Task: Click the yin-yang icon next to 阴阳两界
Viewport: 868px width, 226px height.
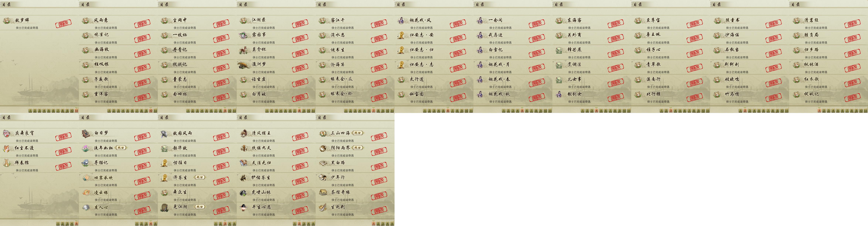Action: pyautogui.click(x=323, y=148)
